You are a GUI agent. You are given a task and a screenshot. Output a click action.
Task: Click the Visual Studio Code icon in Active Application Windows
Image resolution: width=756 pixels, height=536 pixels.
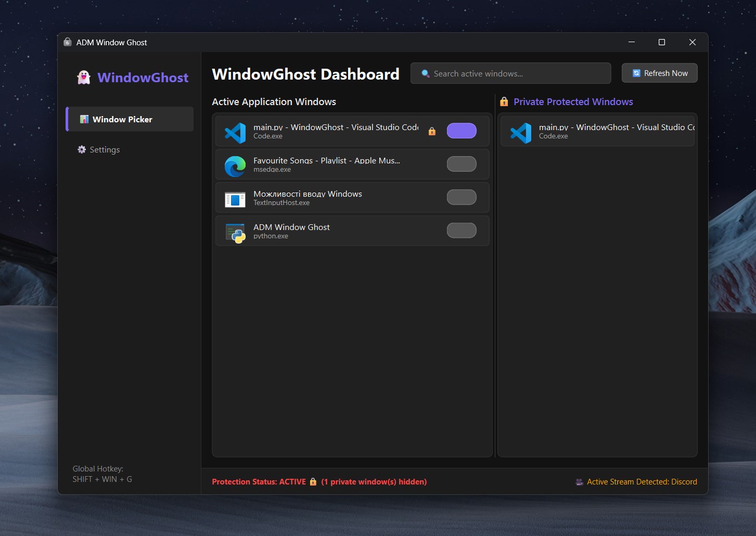235,133
